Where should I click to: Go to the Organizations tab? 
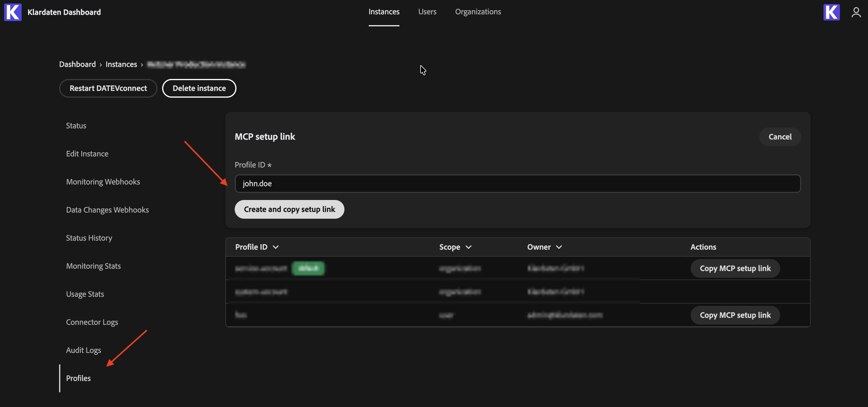(x=478, y=12)
